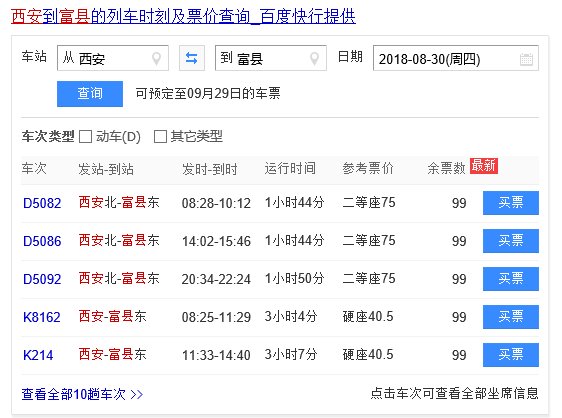Click the destination station field 到 富县
562x418 pixels.
(x=271, y=58)
